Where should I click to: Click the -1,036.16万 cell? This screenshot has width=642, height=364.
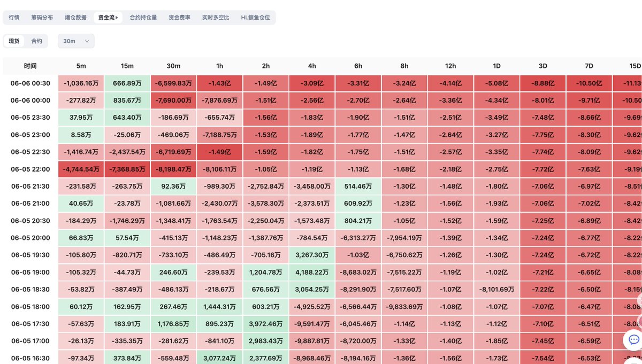tap(81, 83)
